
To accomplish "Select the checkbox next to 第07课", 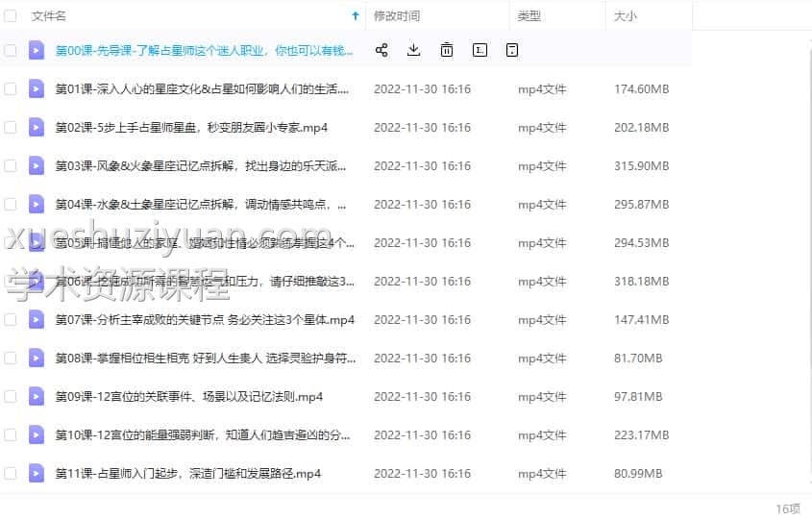I will (x=11, y=319).
